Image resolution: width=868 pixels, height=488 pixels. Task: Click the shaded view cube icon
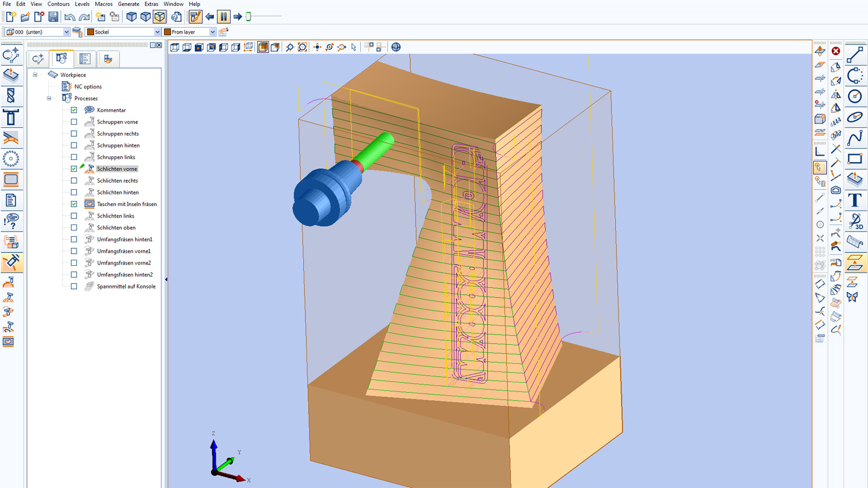(x=263, y=47)
